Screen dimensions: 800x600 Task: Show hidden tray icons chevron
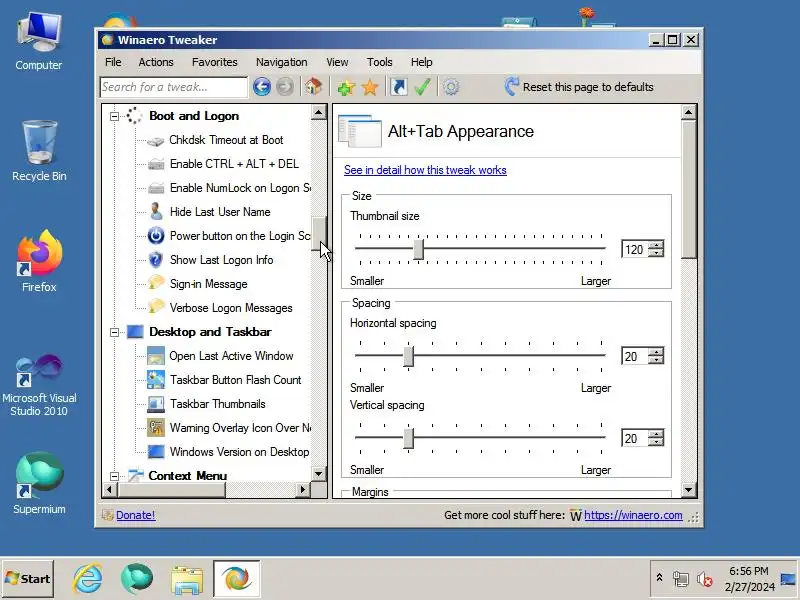pos(659,578)
